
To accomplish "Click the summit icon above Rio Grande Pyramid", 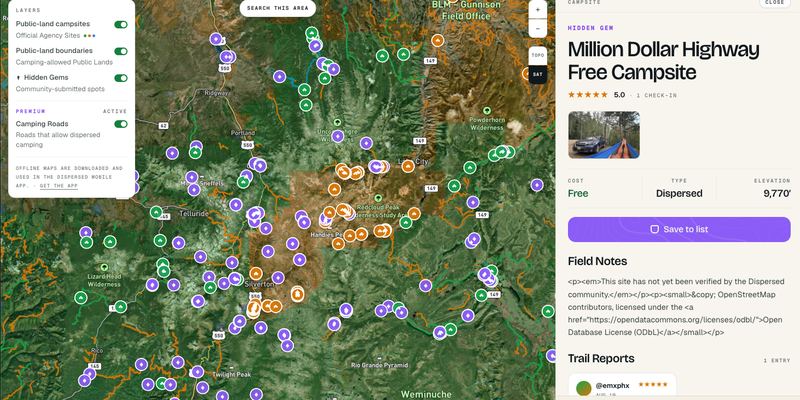I will coord(380,357).
